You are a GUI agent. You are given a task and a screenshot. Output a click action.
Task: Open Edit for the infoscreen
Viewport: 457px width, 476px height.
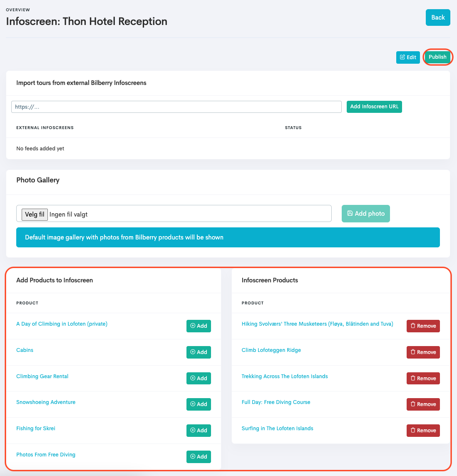point(407,57)
